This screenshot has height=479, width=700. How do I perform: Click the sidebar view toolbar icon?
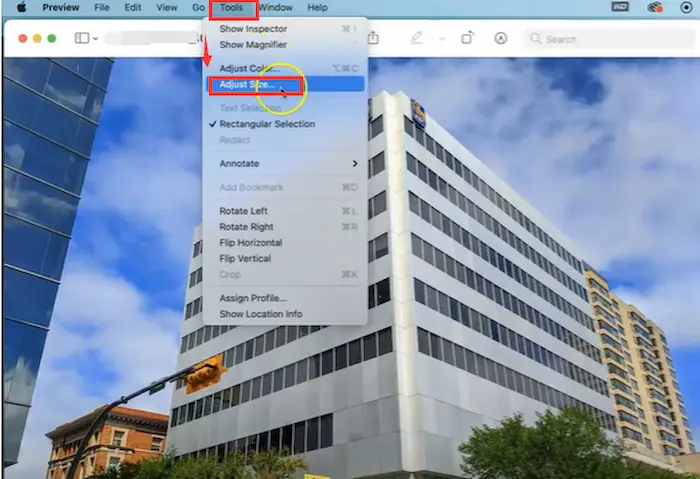click(x=82, y=38)
